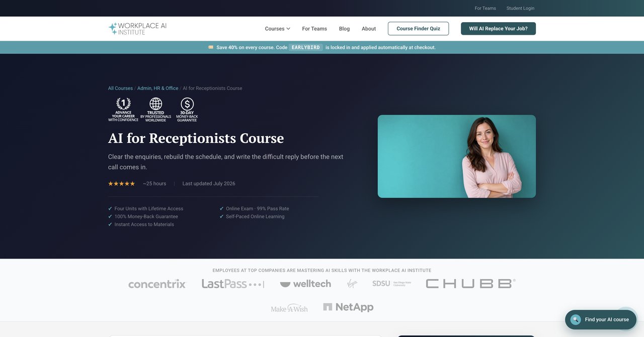This screenshot has width=644, height=337.
Task: Click the coupon ticket icon in promo banner
Action: pos(211,47)
